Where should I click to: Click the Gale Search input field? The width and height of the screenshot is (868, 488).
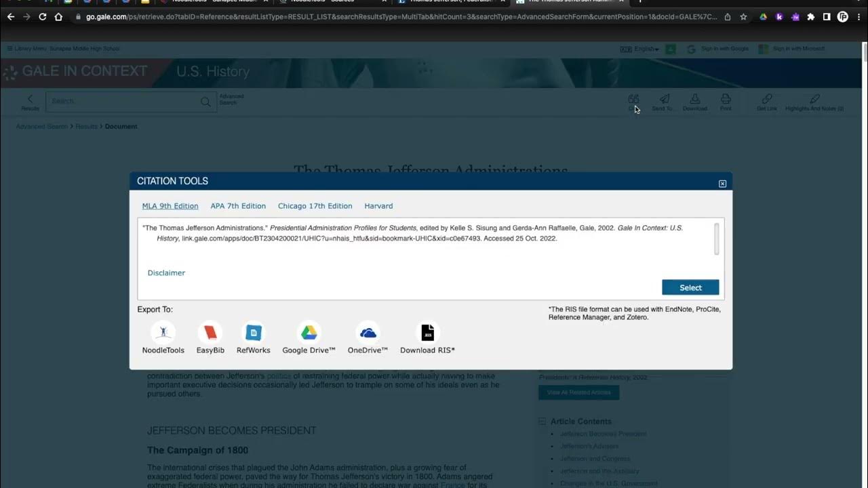point(122,102)
